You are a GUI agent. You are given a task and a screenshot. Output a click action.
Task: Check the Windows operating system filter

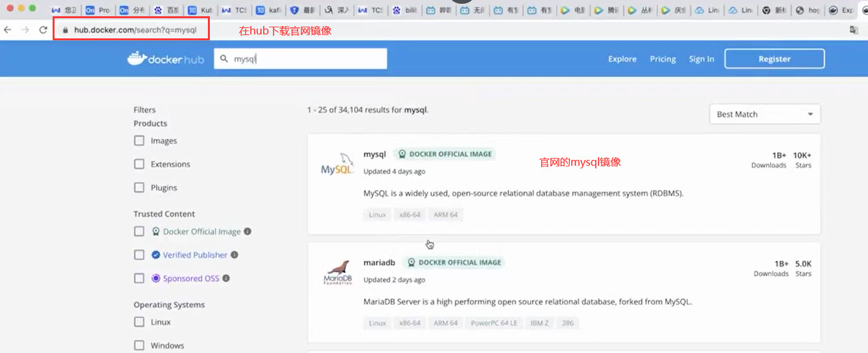click(x=139, y=345)
